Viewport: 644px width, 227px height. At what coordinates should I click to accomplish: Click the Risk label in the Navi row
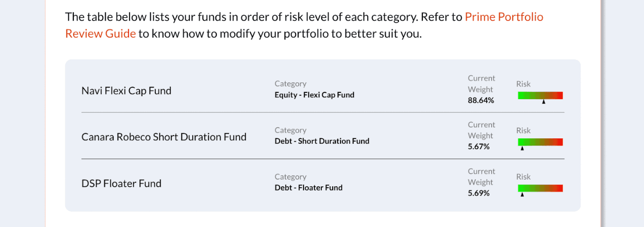click(x=524, y=84)
